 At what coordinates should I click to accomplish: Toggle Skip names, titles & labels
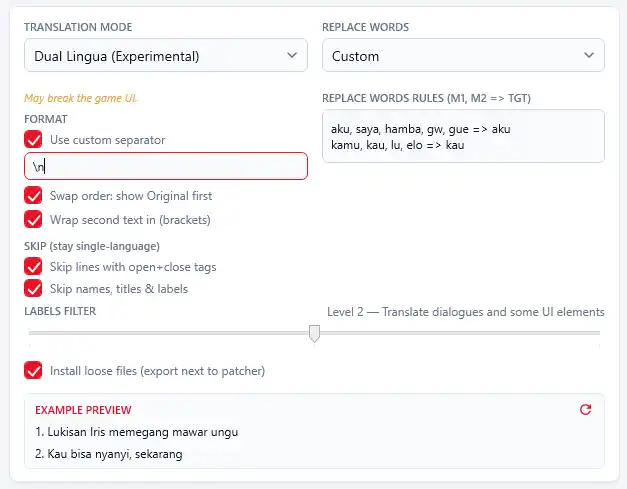pos(33,288)
